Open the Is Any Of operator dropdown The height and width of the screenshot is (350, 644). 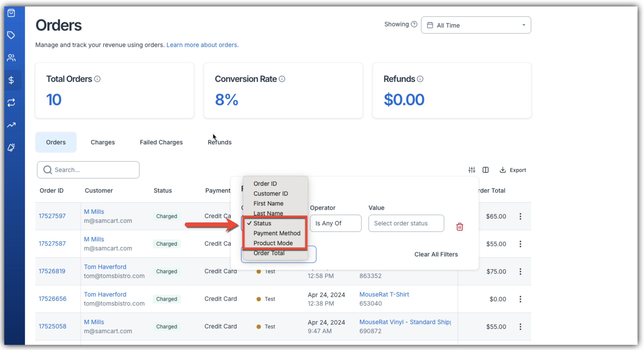coord(335,223)
